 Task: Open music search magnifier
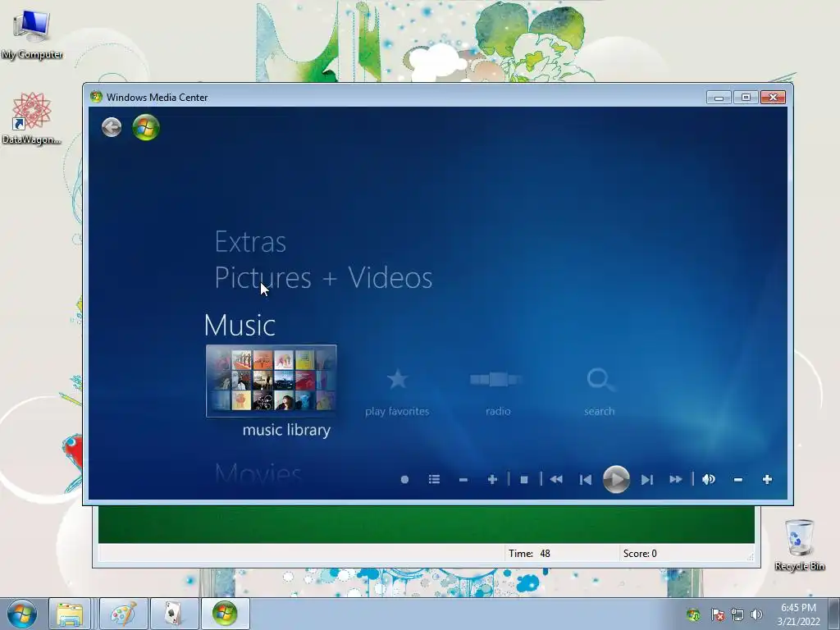pyautogui.click(x=600, y=379)
